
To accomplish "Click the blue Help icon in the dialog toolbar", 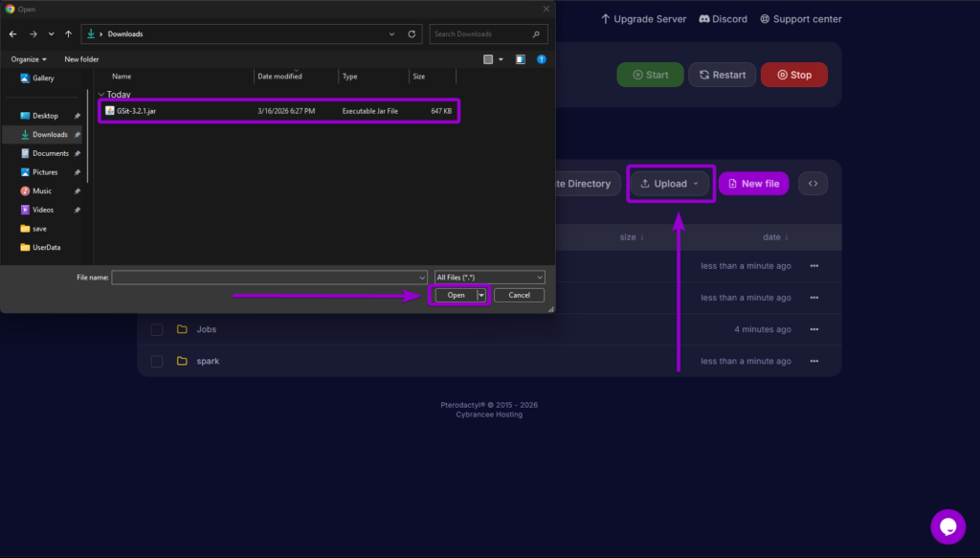I will [x=542, y=58].
